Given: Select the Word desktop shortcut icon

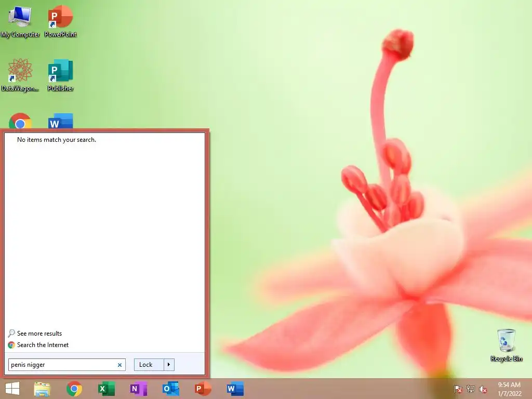Looking at the screenshot, I should coord(60,121).
